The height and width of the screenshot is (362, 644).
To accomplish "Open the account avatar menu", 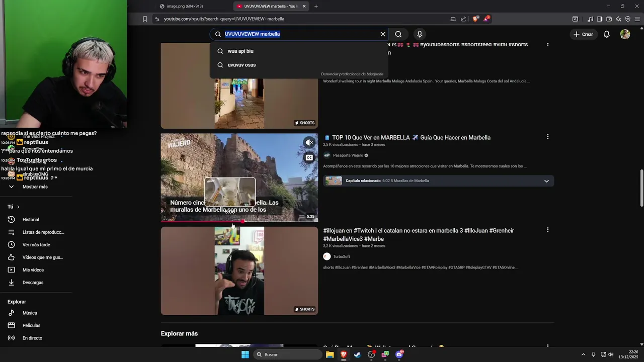I will pyautogui.click(x=625, y=34).
